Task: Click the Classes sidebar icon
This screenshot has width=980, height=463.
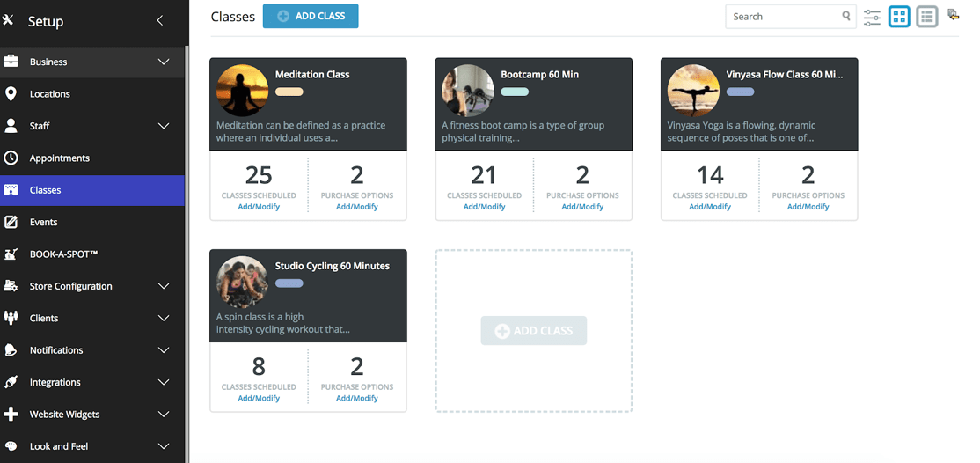Action: click(x=11, y=189)
